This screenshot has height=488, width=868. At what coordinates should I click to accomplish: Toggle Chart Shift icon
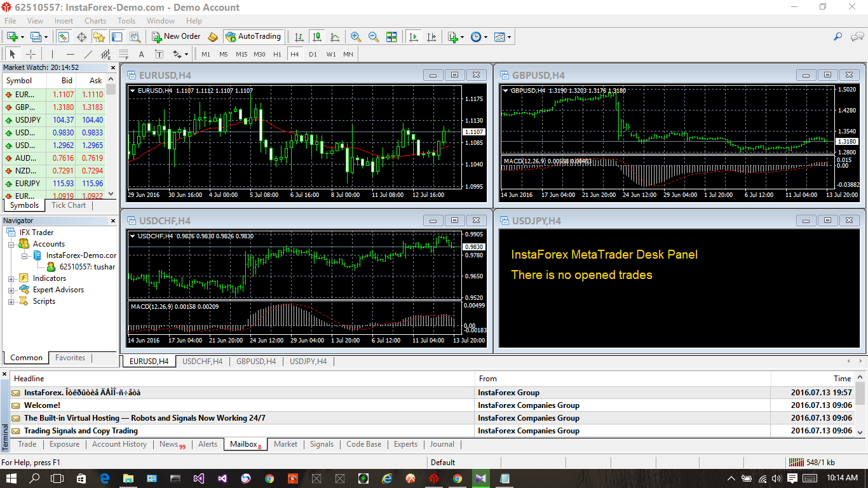(x=432, y=37)
